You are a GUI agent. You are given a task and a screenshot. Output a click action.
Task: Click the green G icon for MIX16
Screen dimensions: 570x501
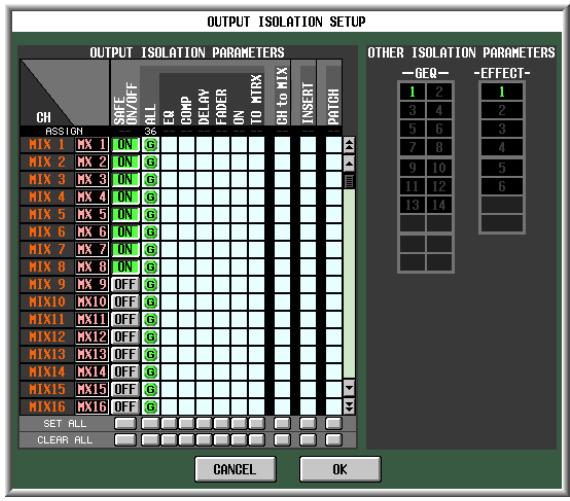[150, 406]
